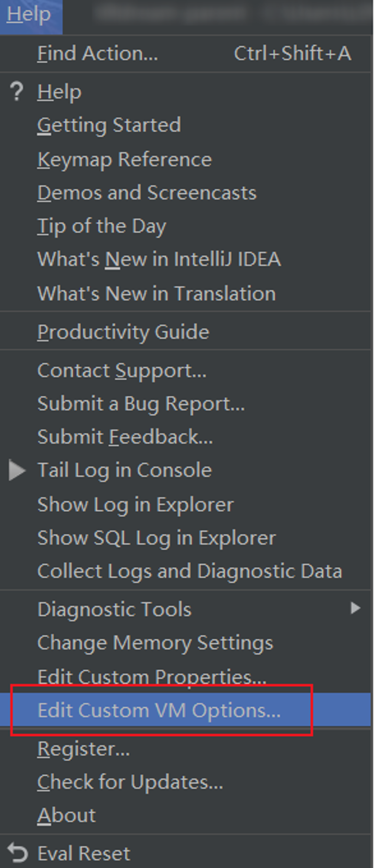Select Edit Custom VM Options
The image size is (377, 868).
pyautogui.click(x=186, y=710)
